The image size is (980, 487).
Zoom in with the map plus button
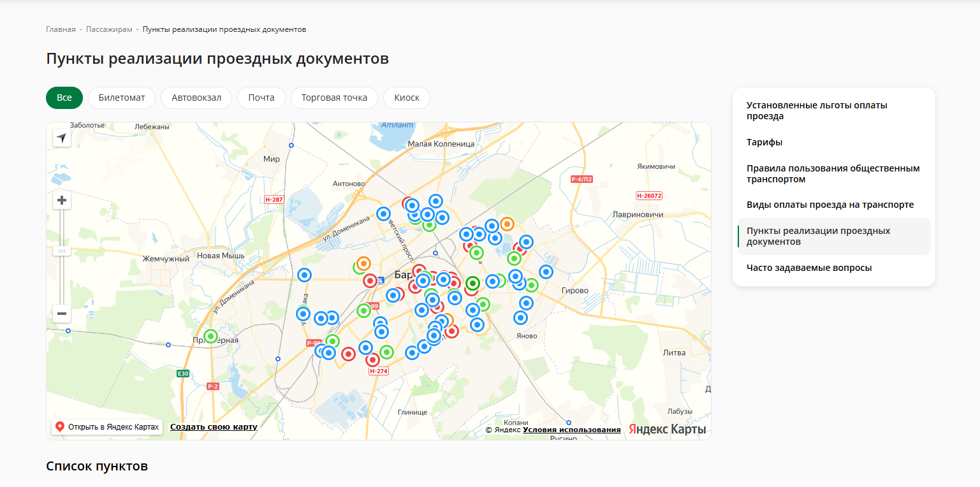point(62,201)
